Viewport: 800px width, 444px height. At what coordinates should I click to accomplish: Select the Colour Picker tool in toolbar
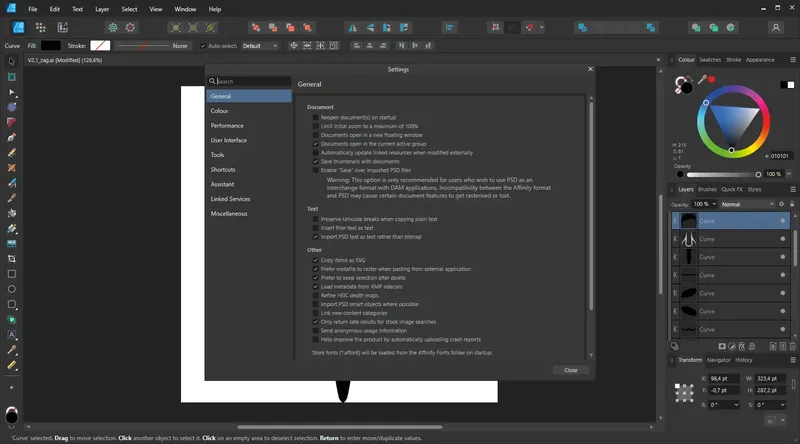(11, 350)
